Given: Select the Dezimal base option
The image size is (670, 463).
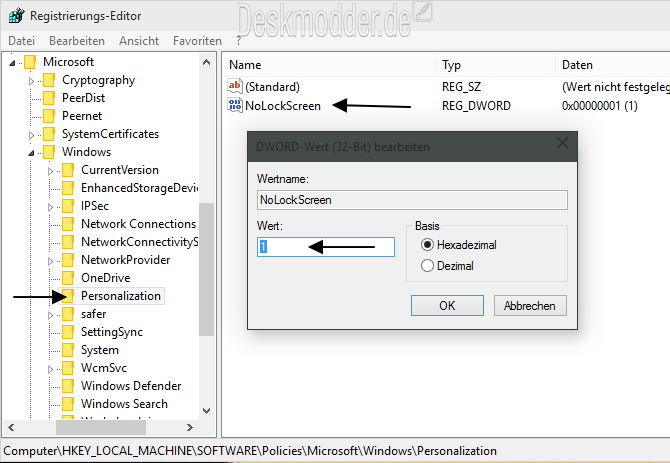Looking at the screenshot, I should [x=427, y=266].
